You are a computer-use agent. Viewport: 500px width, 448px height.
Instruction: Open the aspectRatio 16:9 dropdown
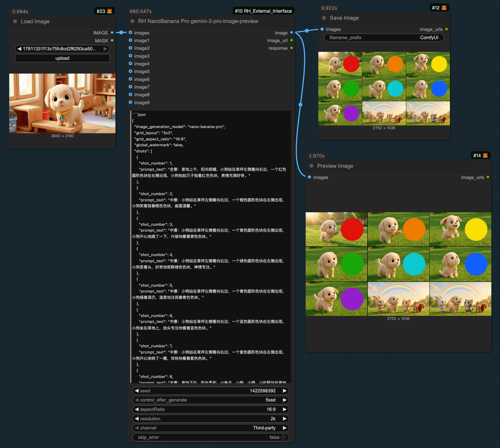211,409
